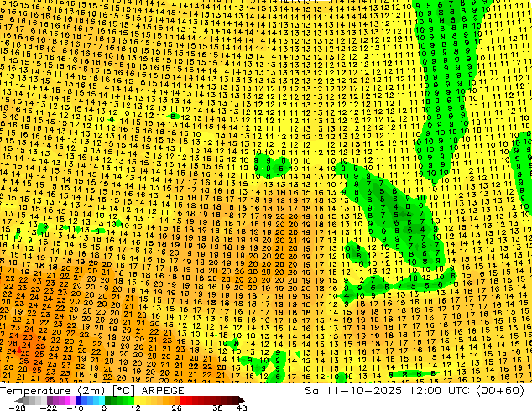Click the red triangle marker on the map

point(19,349)
